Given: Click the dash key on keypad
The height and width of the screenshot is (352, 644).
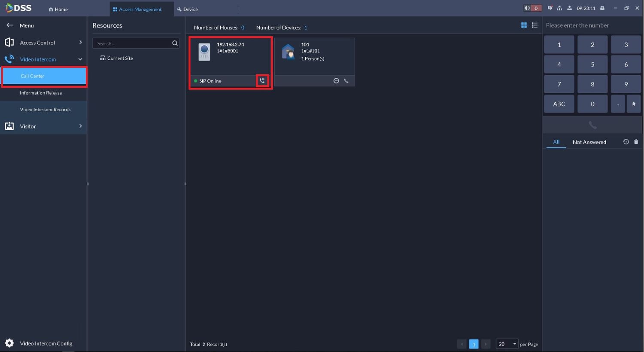Looking at the screenshot, I should 618,104.
